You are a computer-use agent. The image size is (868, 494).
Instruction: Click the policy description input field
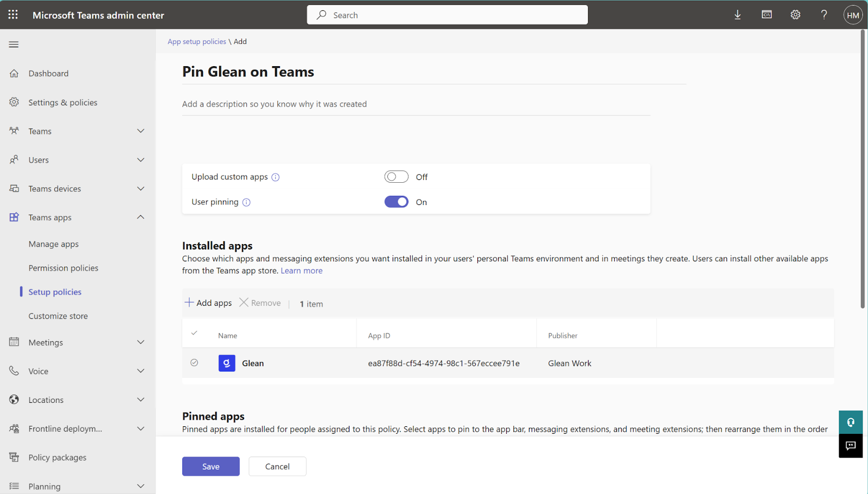coord(416,104)
